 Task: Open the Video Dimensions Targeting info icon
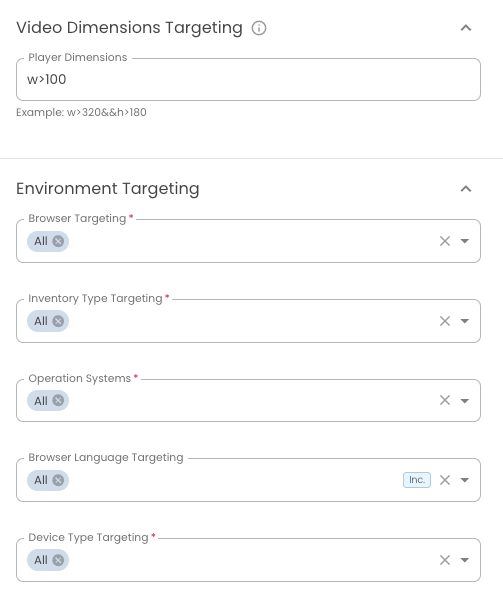click(259, 28)
